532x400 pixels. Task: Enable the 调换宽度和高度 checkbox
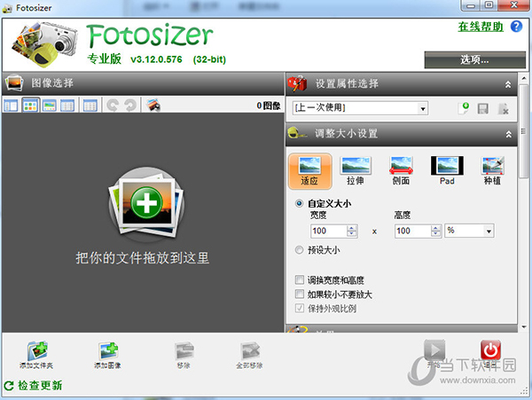[x=300, y=280]
